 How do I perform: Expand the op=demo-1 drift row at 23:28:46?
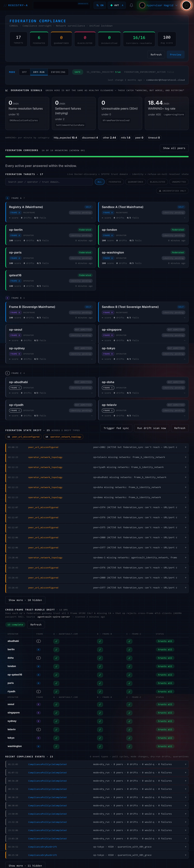point(97,558)
